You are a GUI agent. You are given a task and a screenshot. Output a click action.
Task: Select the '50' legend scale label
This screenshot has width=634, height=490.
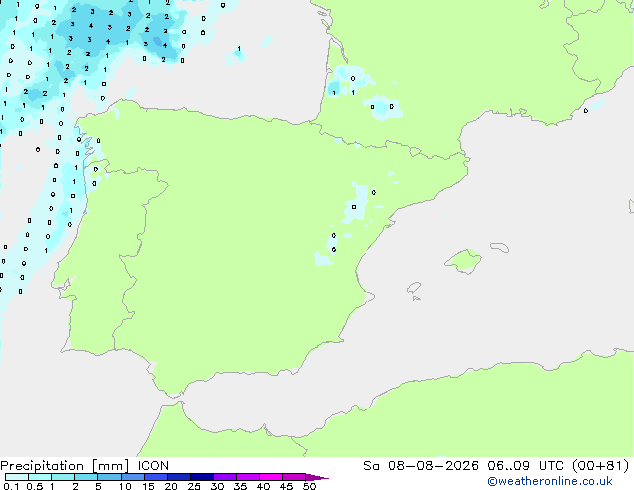pos(309,486)
